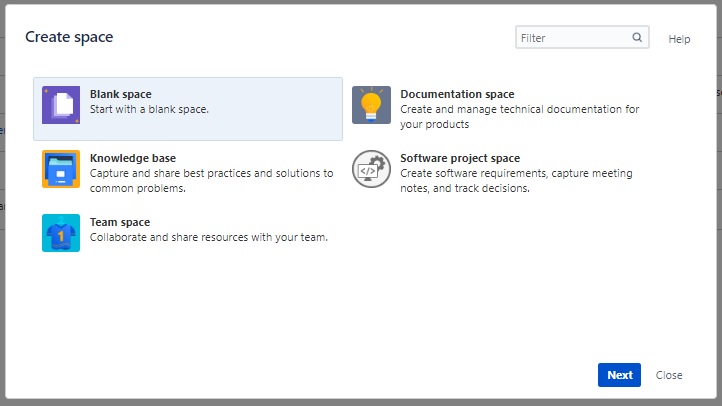The height and width of the screenshot is (406, 722).
Task: Click the 'Start with a blank space' description
Action: (149, 110)
